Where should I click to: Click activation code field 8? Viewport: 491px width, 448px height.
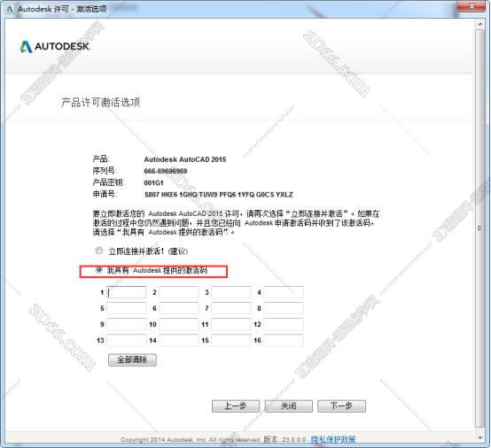click(284, 308)
